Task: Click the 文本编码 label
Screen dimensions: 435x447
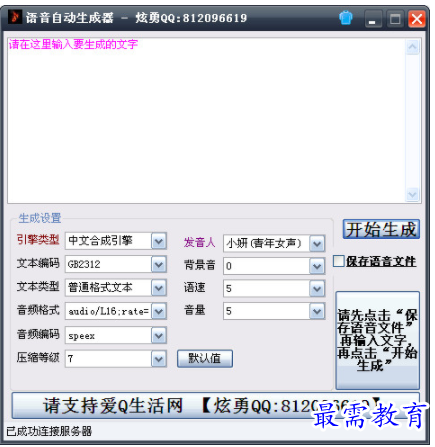Action: pyautogui.click(x=38, y=263)
